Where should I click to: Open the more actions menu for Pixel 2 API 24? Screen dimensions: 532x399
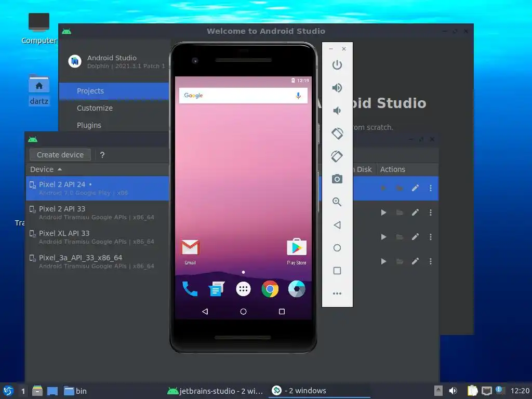(x=431, y=188)
